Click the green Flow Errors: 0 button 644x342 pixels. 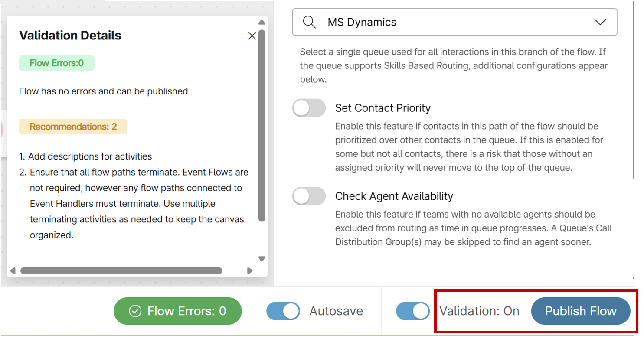coord(177,311)
